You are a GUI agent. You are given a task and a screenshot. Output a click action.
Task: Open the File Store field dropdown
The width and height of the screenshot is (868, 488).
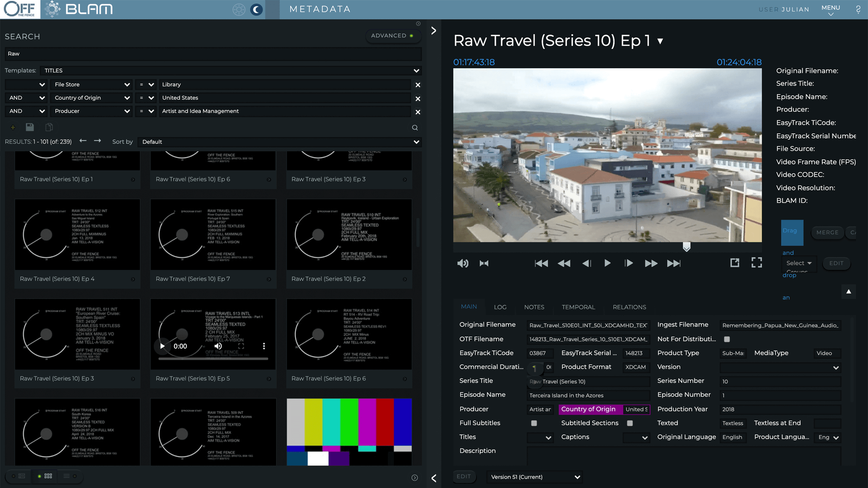point(91,85)
